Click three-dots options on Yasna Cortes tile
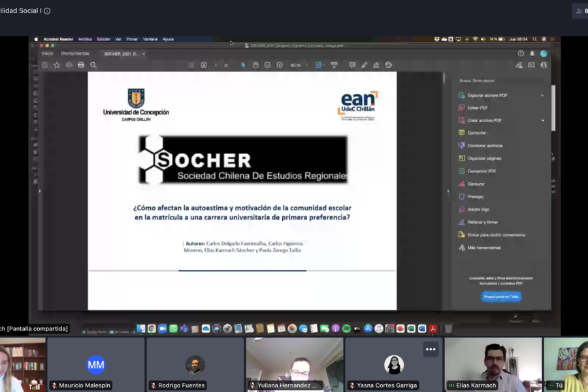The height and width of the screenshot is (392, 588). (431, 349)
